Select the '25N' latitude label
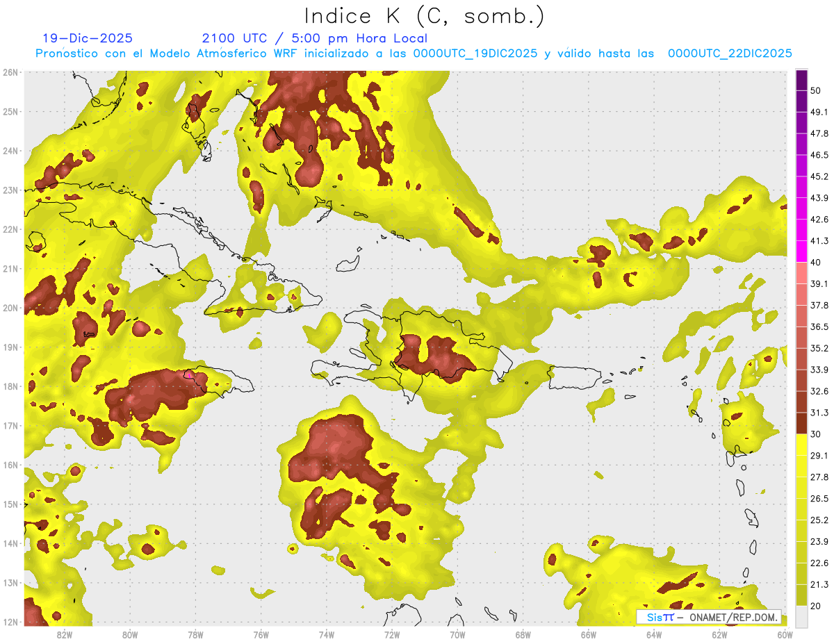This screenshot has height=644, width=834. [10, 111]
